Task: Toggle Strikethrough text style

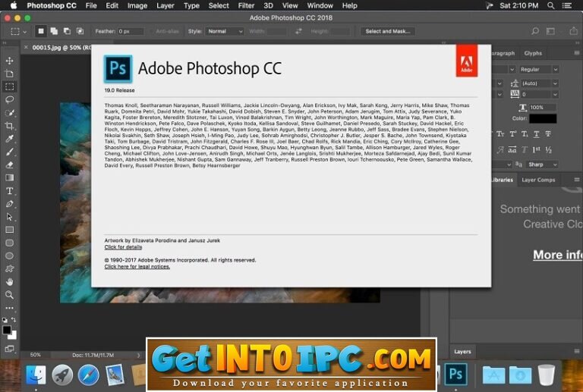Action: click(x=548, y=134)
